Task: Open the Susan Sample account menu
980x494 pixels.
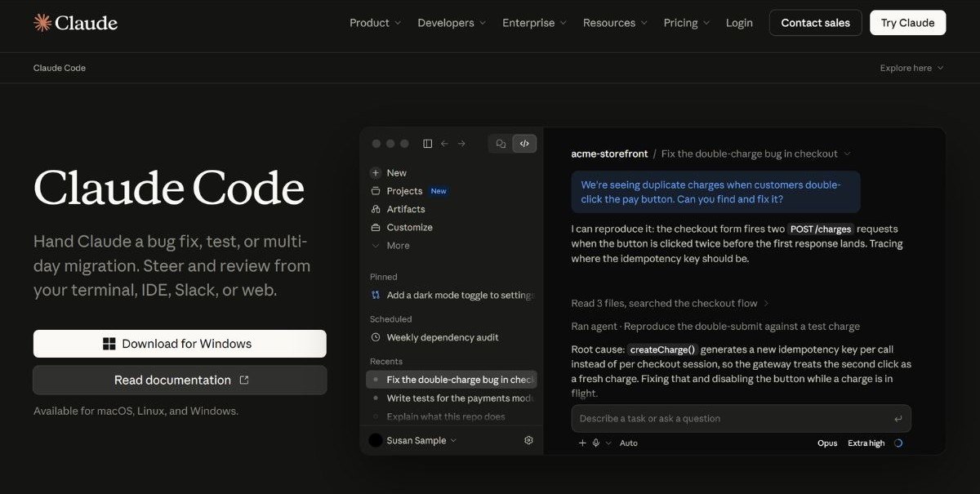Action: coord(412,440)
